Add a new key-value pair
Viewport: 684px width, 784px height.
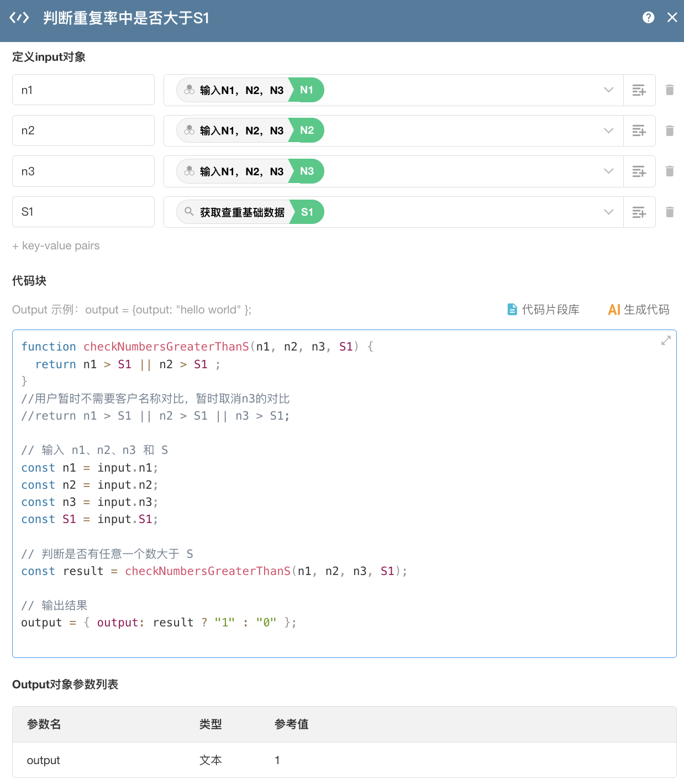pos(56,245)
